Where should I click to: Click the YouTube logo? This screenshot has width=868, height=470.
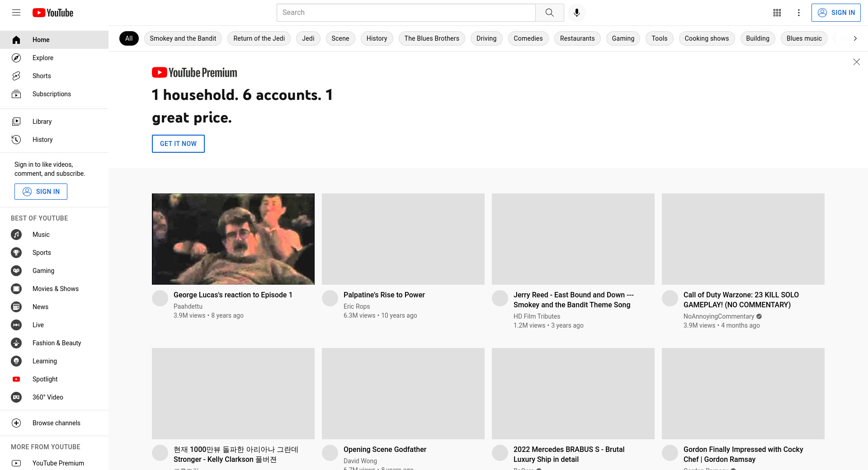53,13
